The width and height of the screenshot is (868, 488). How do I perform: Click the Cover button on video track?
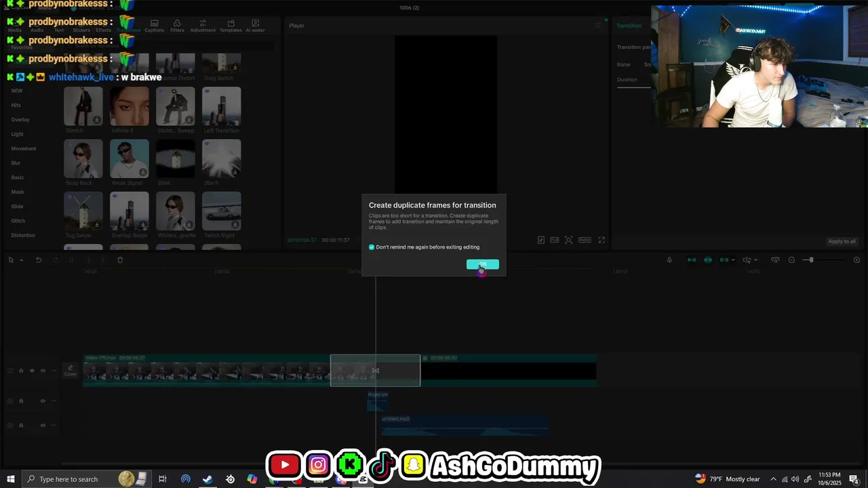coord(71,371)
